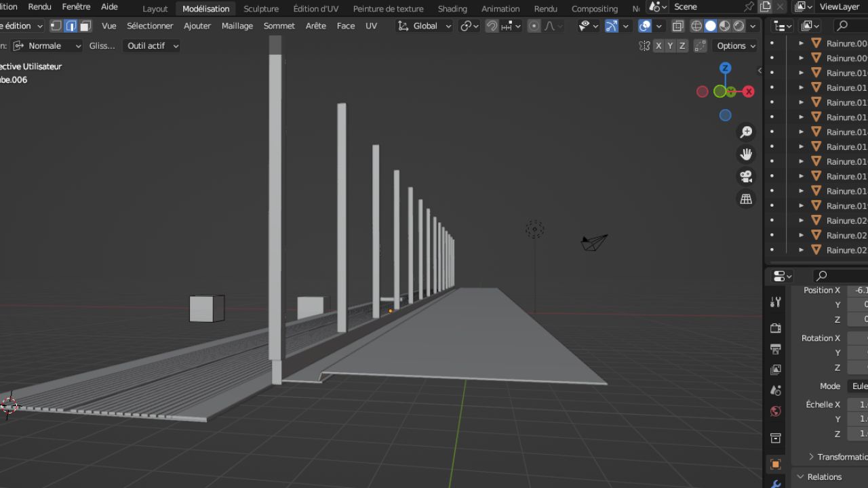Viewport: 868px width, 488px height.
Task: Open Outil actif dropdown
Action: (153, 46)
